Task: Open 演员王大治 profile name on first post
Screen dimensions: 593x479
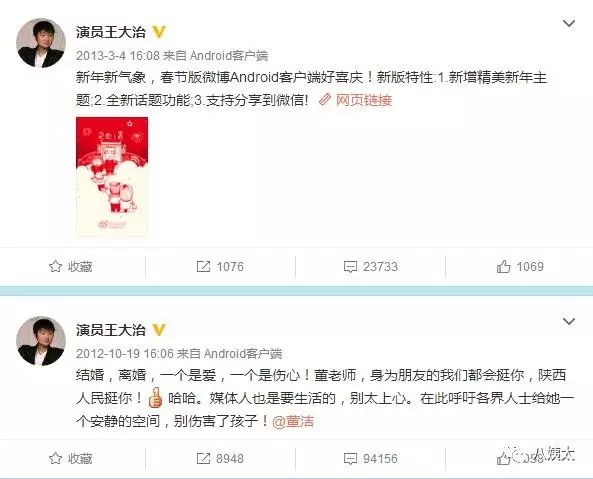Action: pyautogui.click(x=111, y=32)
